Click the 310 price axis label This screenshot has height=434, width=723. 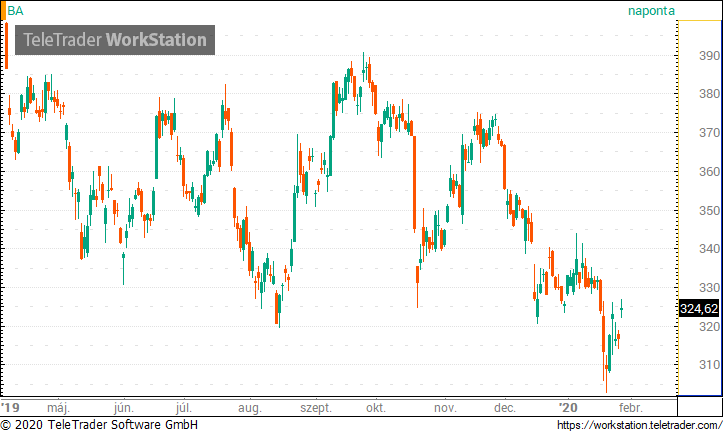click(709, 364)
